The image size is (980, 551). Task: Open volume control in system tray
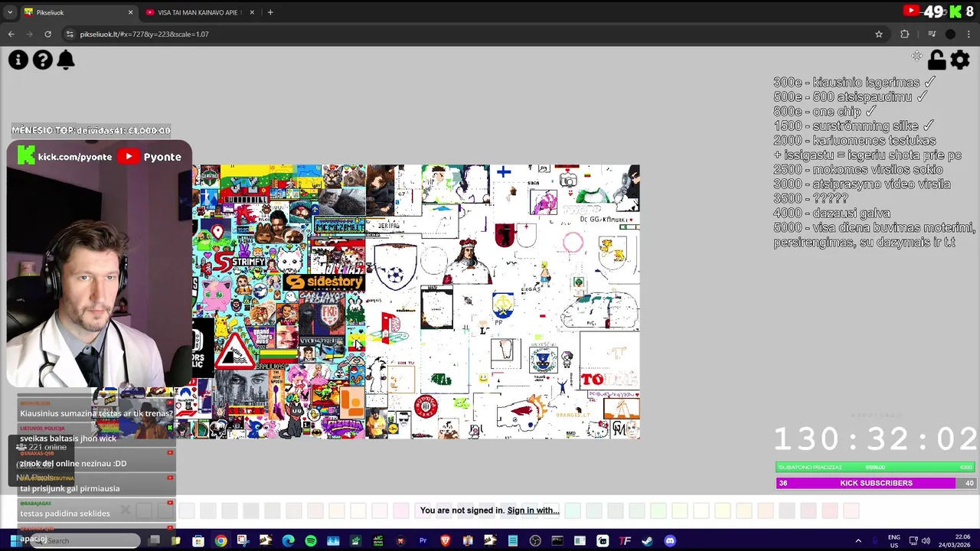pyautogui.click(x=926, y=541)
